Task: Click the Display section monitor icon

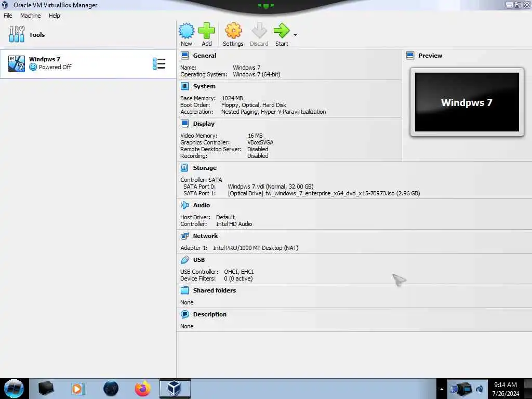Action: 184,124
